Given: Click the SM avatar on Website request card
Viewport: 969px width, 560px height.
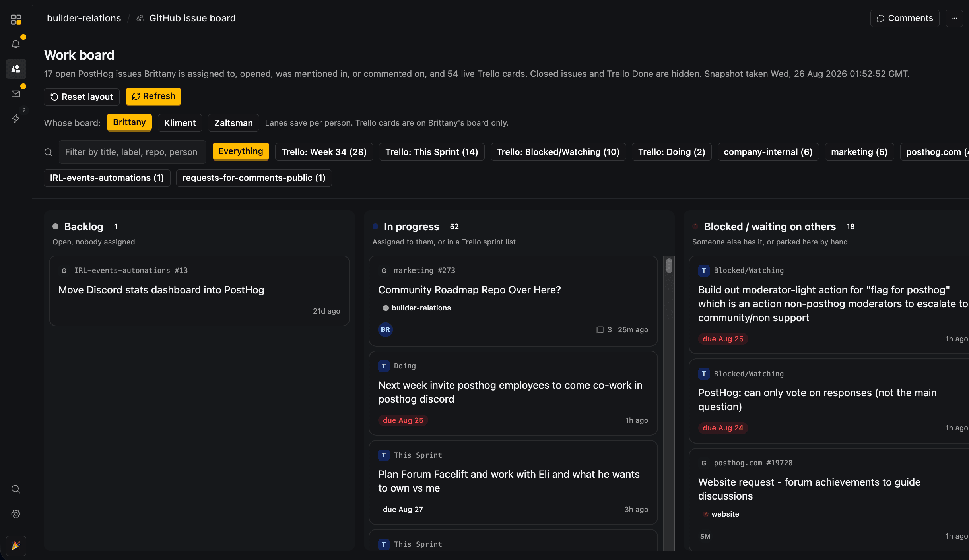Looking at the screenshot, I should point(705,536).
